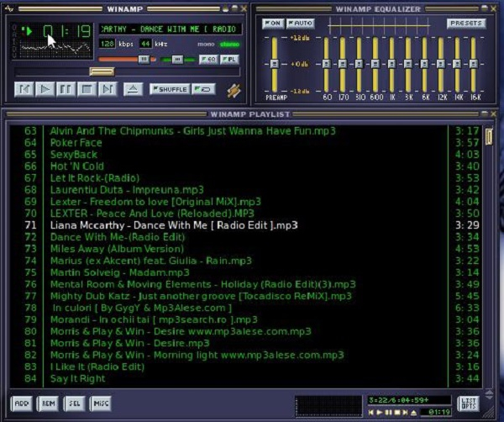Image resolution: width=504 pixels, height=422 pixels.
Task: Open the equalizer Presets menu
Action: click(466, 24)
